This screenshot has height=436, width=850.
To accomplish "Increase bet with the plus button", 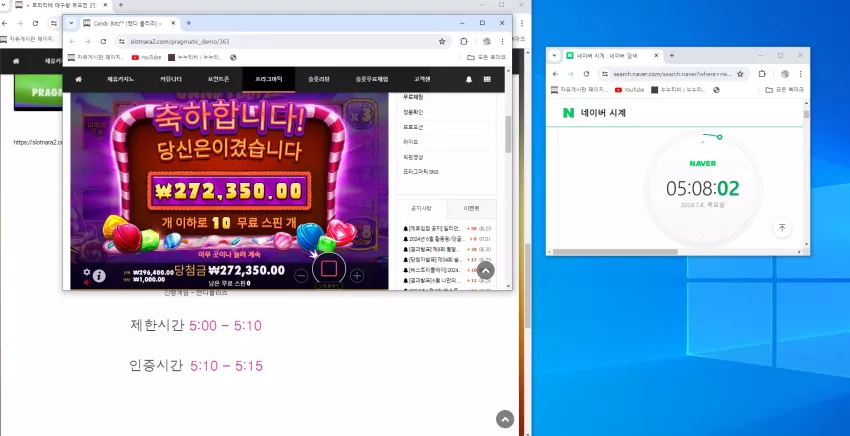I will pos(357,276).
